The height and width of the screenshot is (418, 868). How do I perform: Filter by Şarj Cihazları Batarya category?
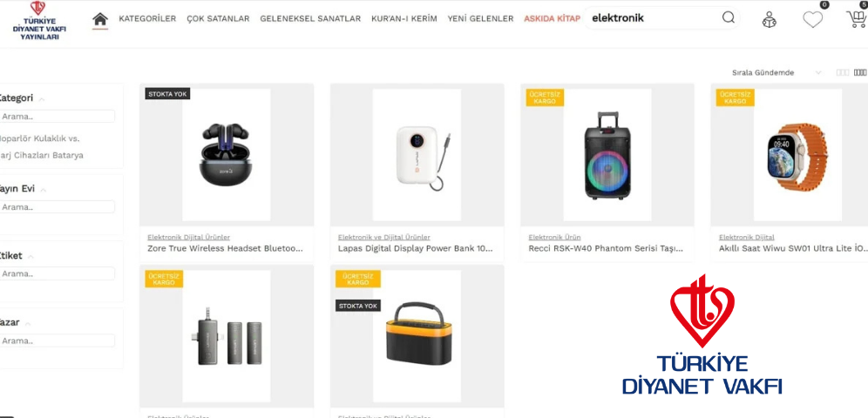click(42, 155)
